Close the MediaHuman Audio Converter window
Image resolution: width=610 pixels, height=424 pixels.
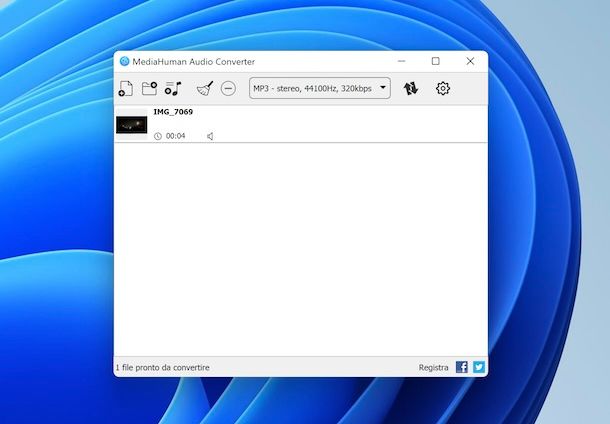coord(470,61)
